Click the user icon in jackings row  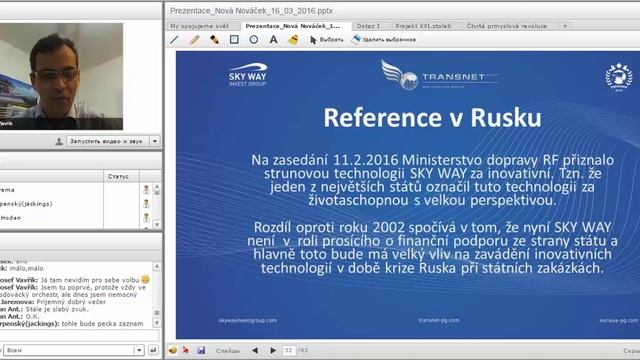pos(146,203)
